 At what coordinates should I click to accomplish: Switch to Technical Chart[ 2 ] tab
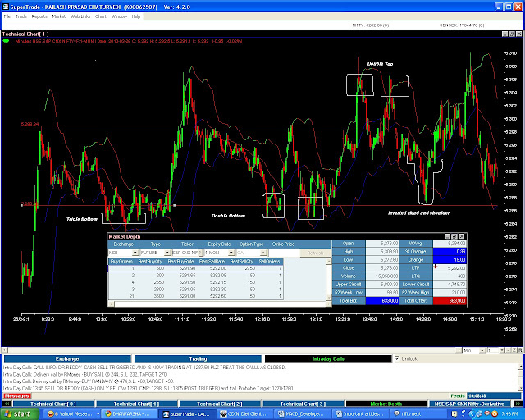click(220, 404)
